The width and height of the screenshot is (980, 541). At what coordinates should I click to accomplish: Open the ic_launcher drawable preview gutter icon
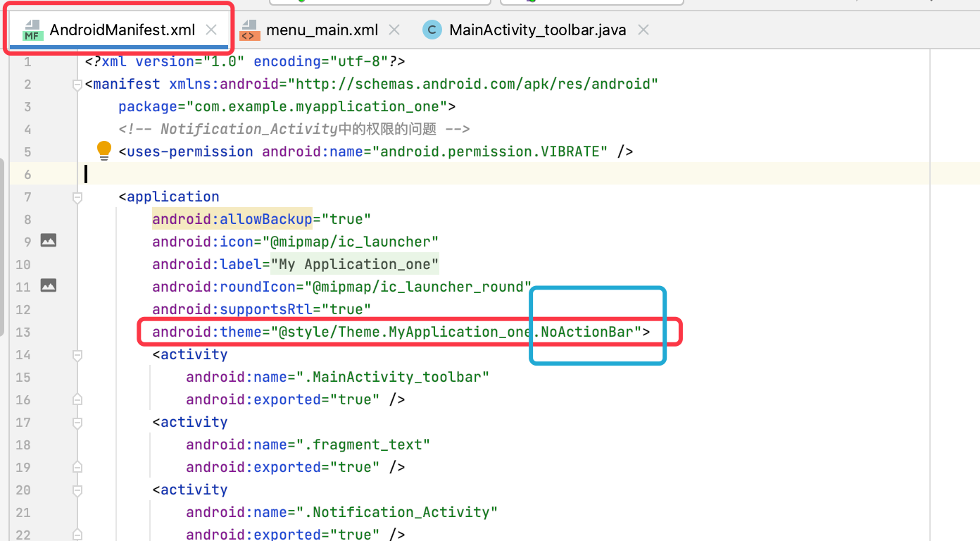tap(48, 240)
